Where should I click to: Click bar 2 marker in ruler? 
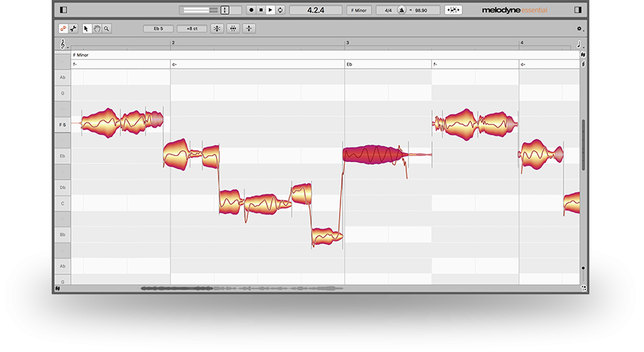(x=174, y=43)
